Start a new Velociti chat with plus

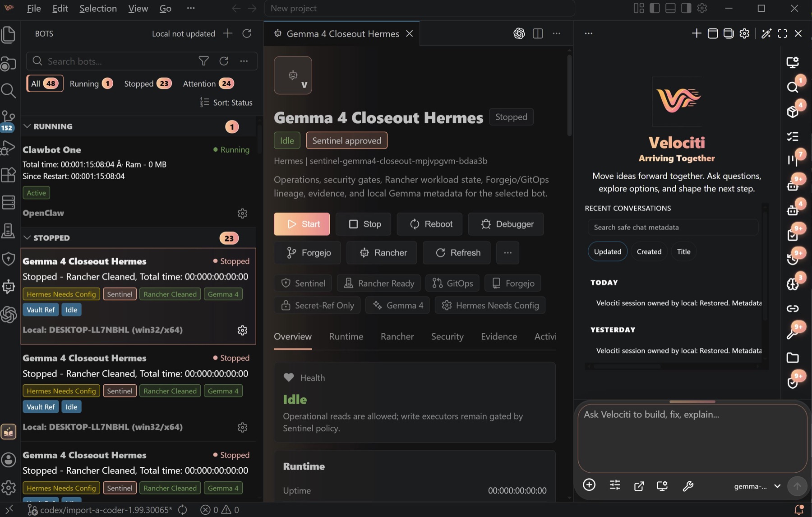click(x=697, y=33)
